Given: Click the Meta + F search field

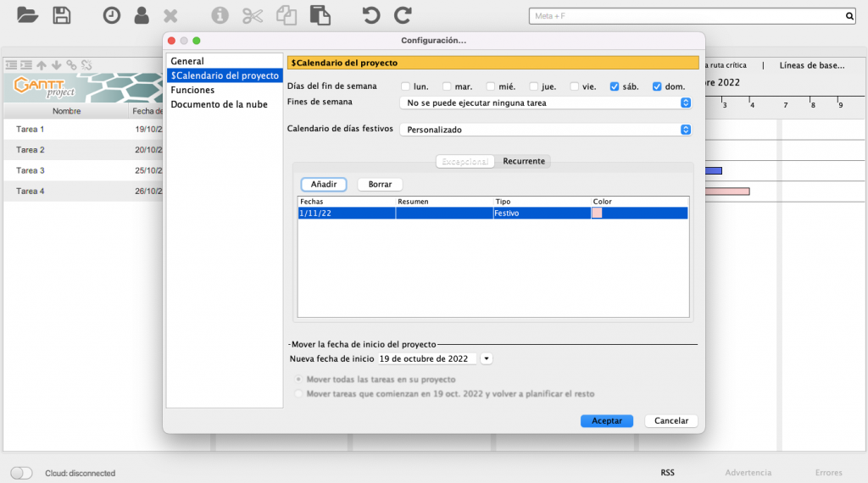Looking at the screenshot, I should coord(687,15).
